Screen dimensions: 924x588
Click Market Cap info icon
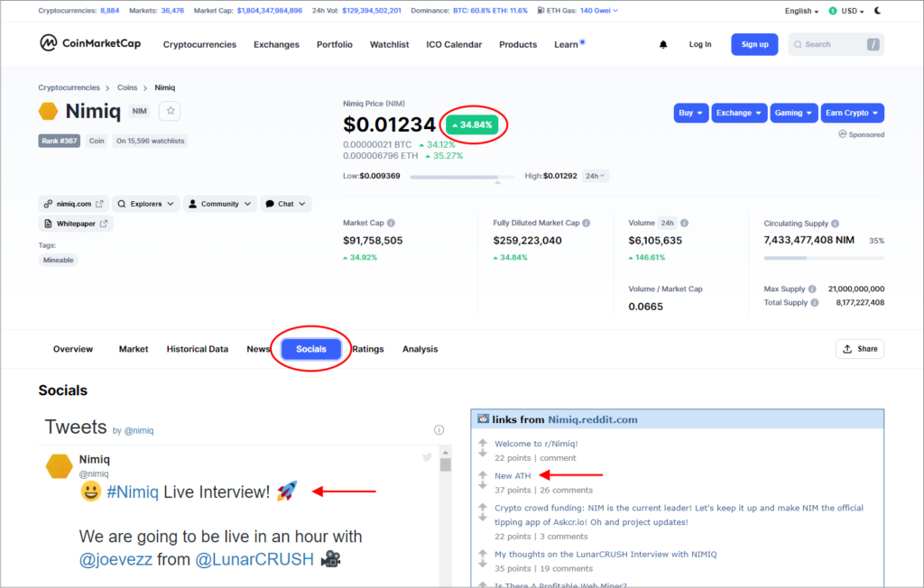point(391,223)
